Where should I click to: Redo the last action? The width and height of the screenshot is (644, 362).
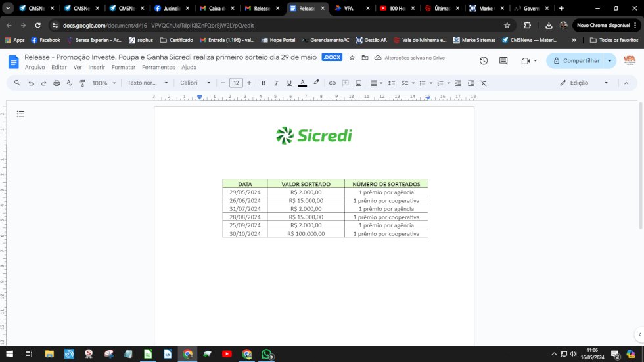pos(43,83)
